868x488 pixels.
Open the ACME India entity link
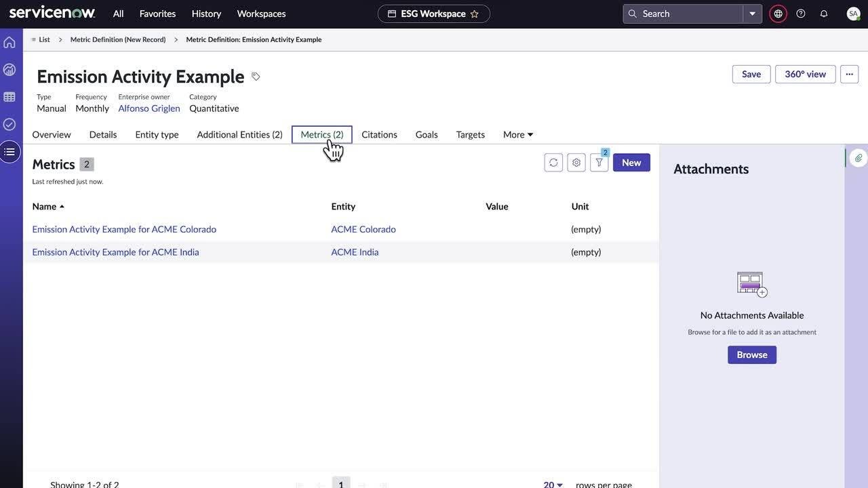point(355,252)
